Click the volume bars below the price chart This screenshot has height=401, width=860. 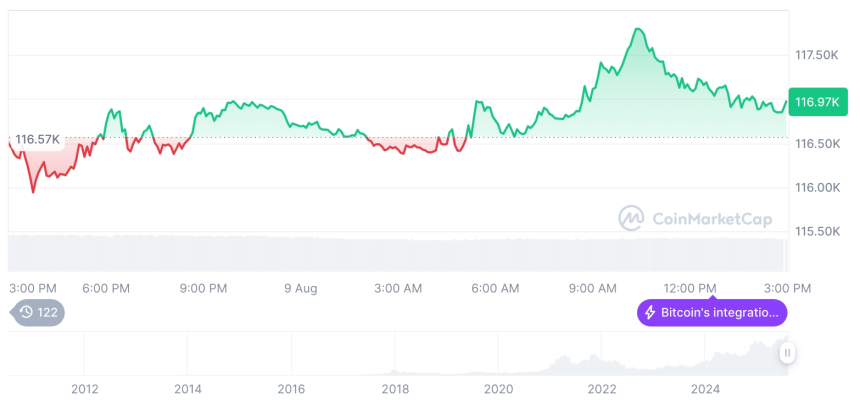400,252
